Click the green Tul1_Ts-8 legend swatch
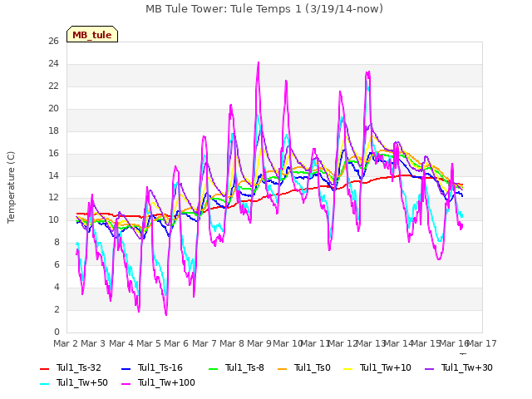Viewport: 532px width, 399px height. pyautogui.click(x=214, y=368)
